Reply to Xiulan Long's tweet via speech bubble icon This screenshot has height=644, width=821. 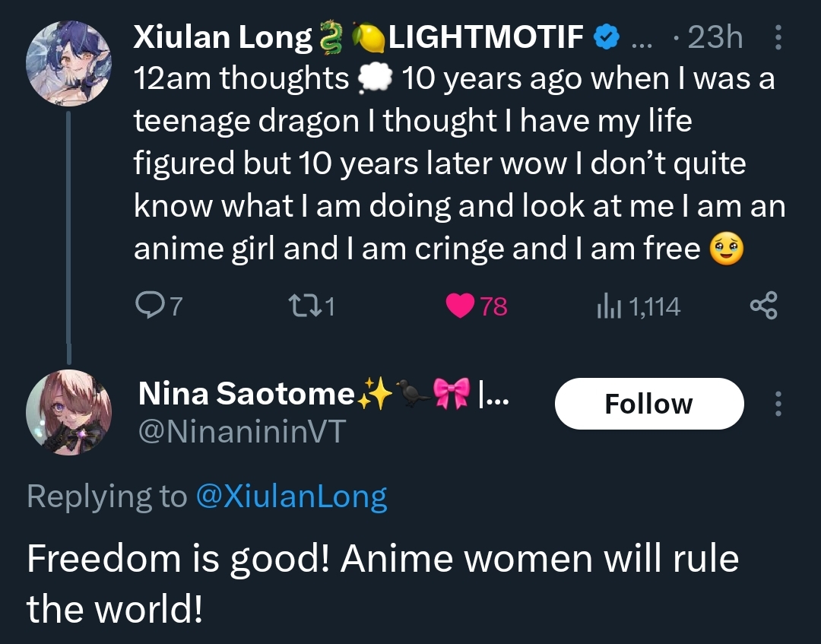[147, 306]
